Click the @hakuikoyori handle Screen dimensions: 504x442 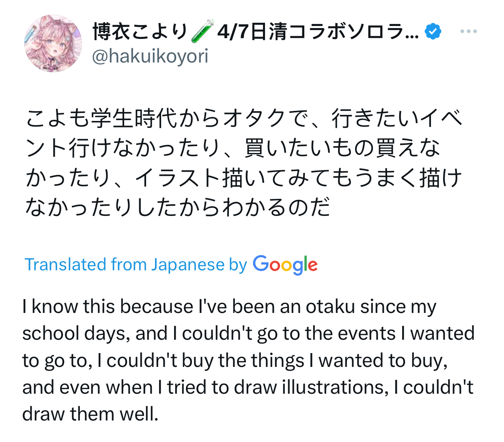(x=150, y=56)
